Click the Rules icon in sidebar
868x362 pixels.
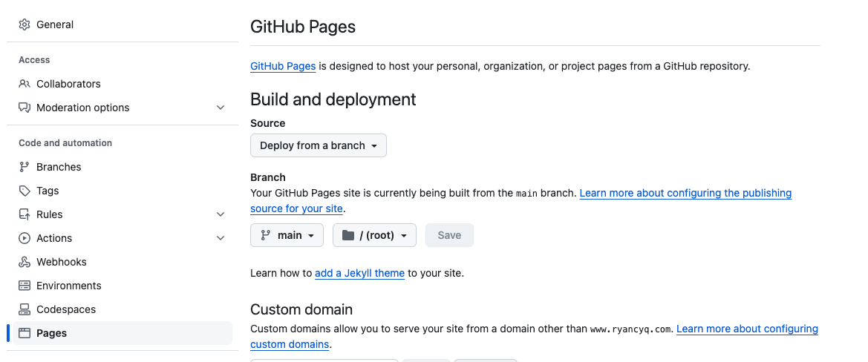25,214
